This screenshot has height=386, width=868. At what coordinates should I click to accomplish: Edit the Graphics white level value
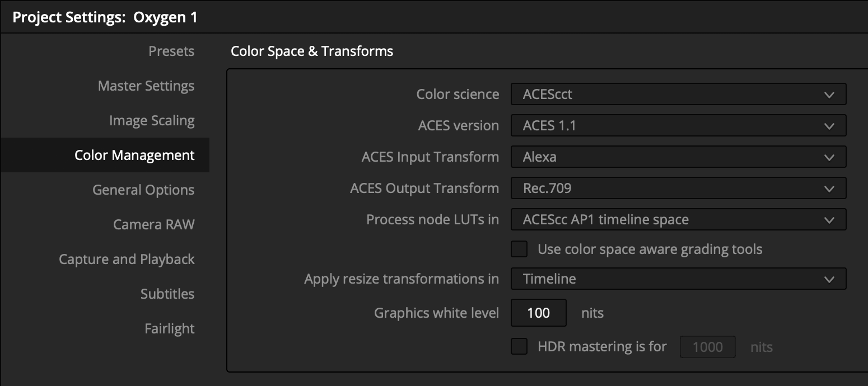pos(538,313)
